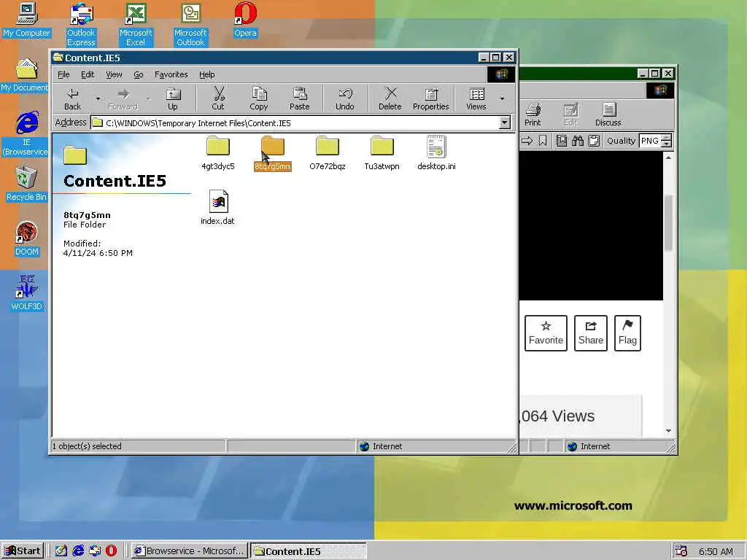Click the Content.IE5 taskbar button
This screenshot has width=747, height=560.
[x=309, y=551]
